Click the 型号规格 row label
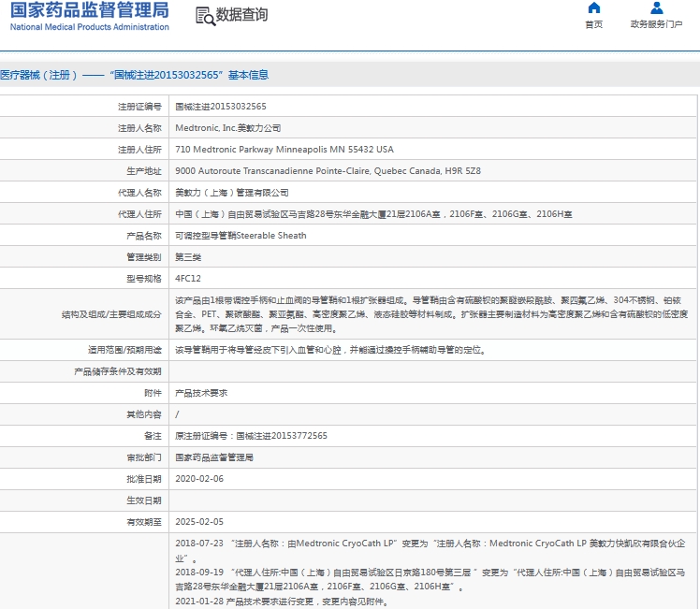 point(144,279)
